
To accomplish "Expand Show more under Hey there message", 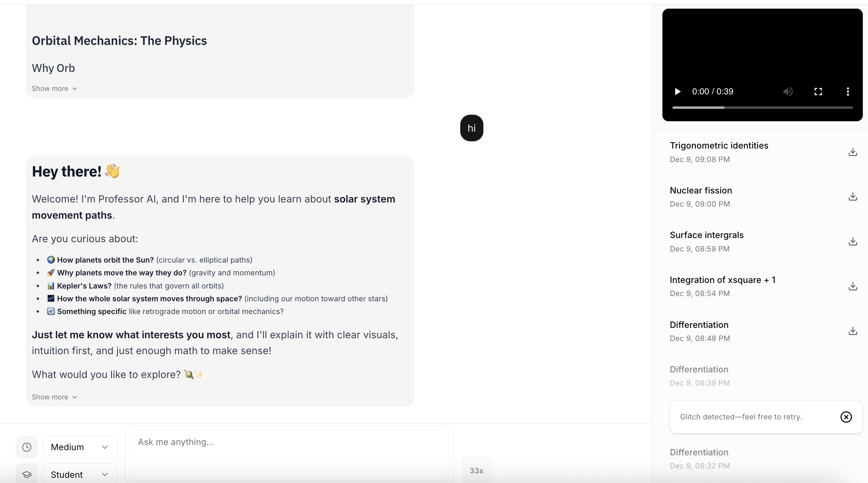I will (54, 397).
